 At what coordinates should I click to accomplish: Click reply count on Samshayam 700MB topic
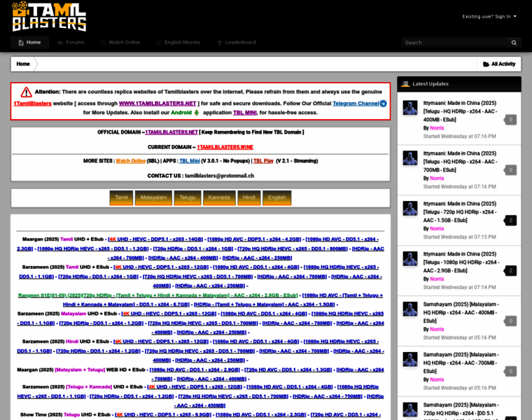pos(510,371)
